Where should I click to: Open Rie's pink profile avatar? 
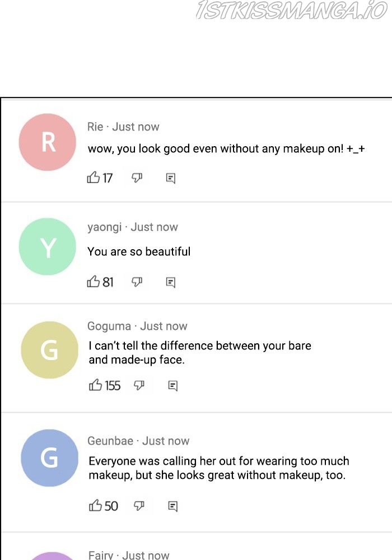pos(48,142)
